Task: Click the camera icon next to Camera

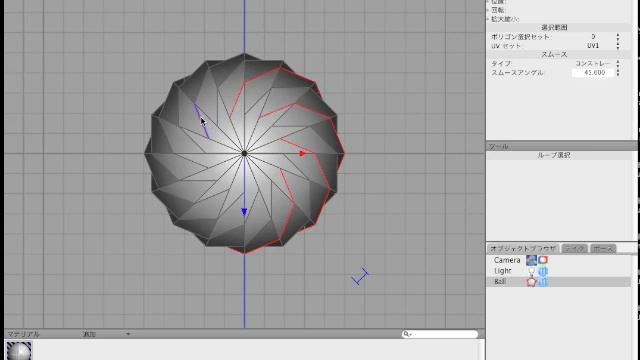Action: coord(531,260)
